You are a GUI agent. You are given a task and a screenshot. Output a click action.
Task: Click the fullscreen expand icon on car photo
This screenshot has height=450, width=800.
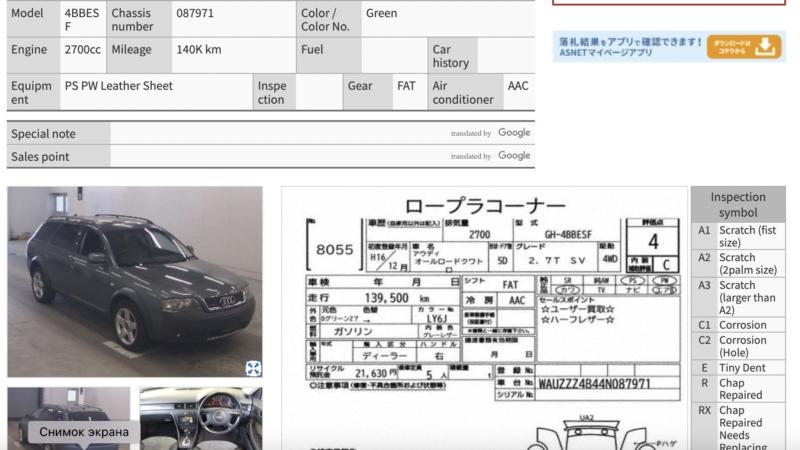253,368
